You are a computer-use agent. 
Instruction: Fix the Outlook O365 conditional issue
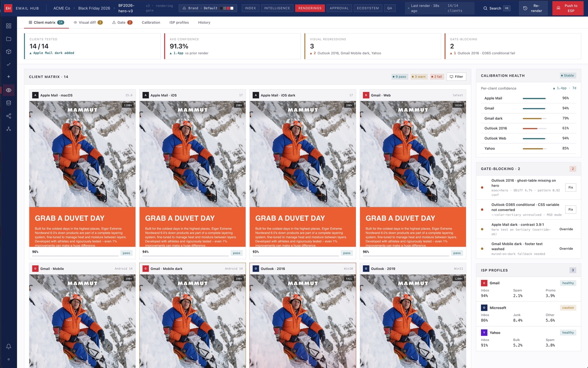tap(571, 209)
